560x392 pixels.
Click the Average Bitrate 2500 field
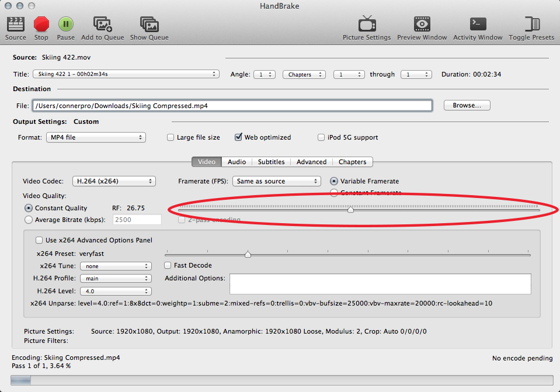click(137, 220)
